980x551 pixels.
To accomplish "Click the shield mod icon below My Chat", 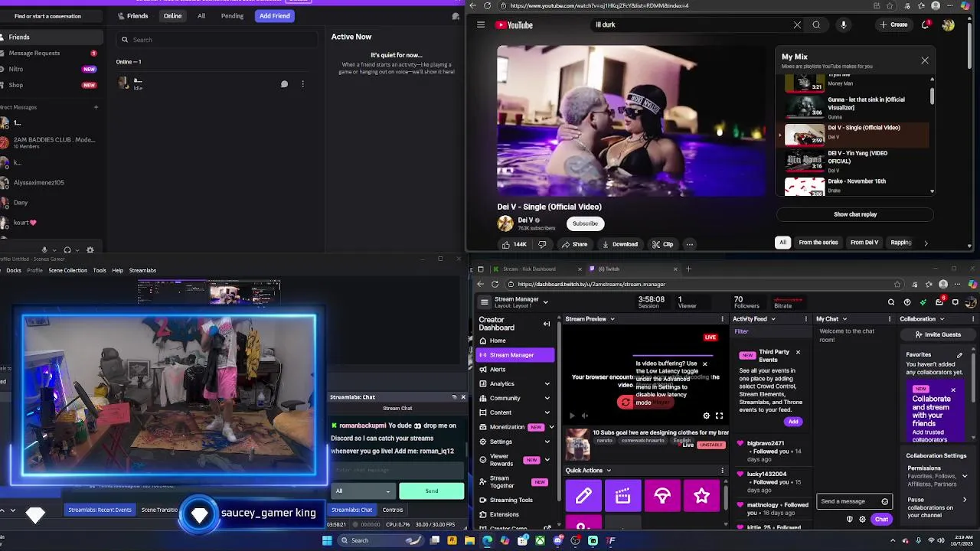I will click(849, 520).
